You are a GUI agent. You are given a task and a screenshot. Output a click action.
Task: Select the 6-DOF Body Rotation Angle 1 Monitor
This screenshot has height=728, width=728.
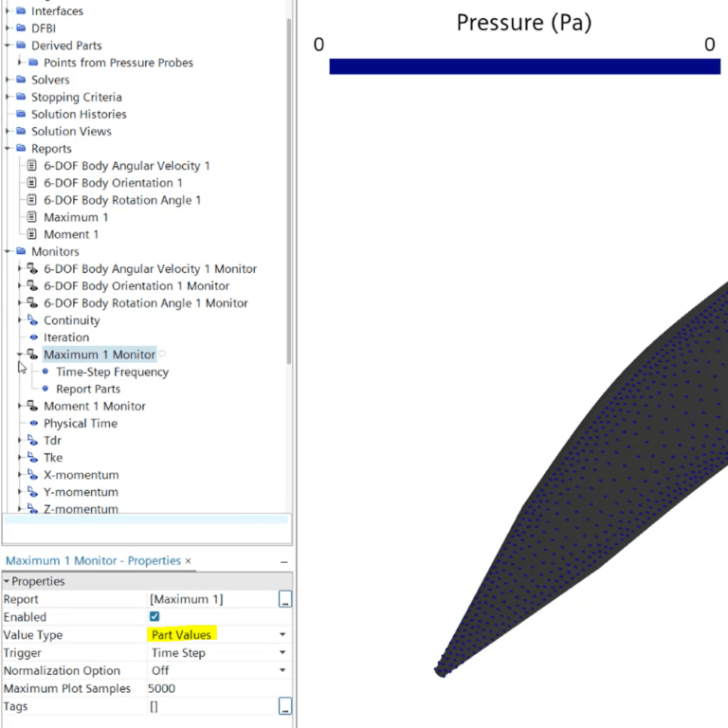(146, 303)
